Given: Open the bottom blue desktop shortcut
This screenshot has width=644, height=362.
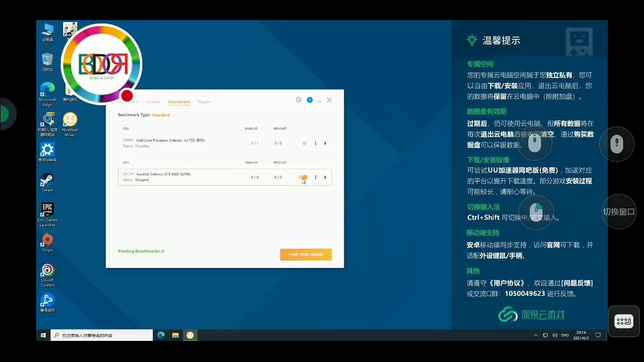Looking at the screenshot, I should click(x=47, y=303).
